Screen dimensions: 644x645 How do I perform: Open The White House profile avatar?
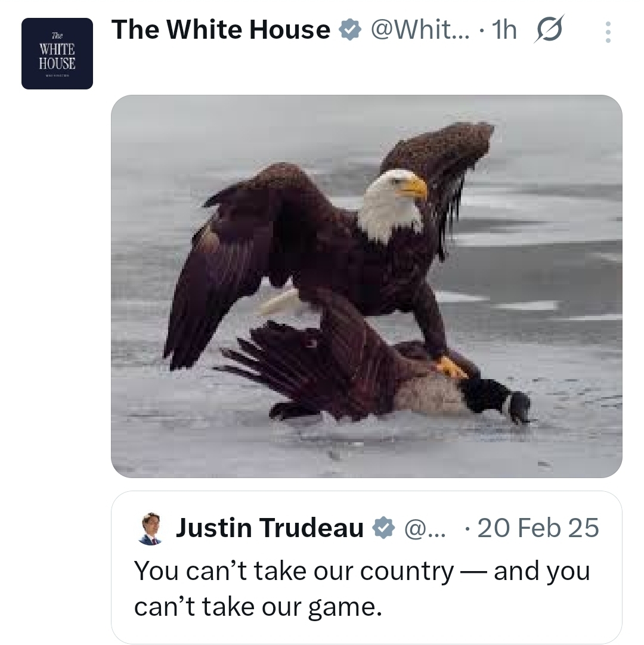[x=57, y=54]
